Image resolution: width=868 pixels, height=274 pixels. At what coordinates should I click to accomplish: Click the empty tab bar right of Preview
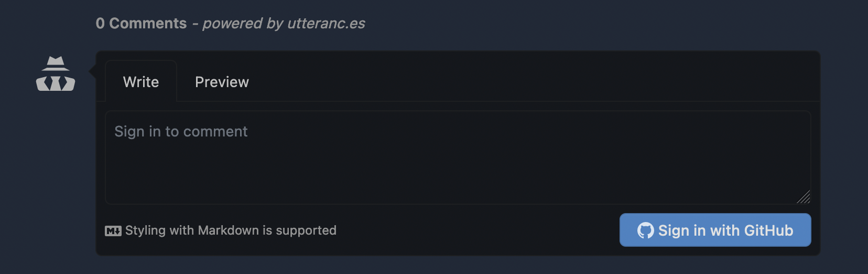pos(524,82)
